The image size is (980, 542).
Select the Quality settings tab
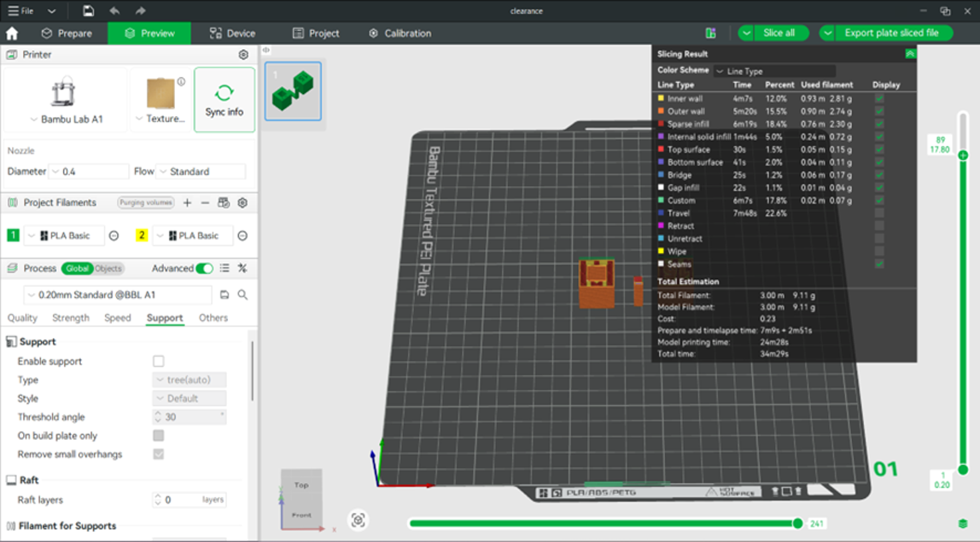pos(23,318)
